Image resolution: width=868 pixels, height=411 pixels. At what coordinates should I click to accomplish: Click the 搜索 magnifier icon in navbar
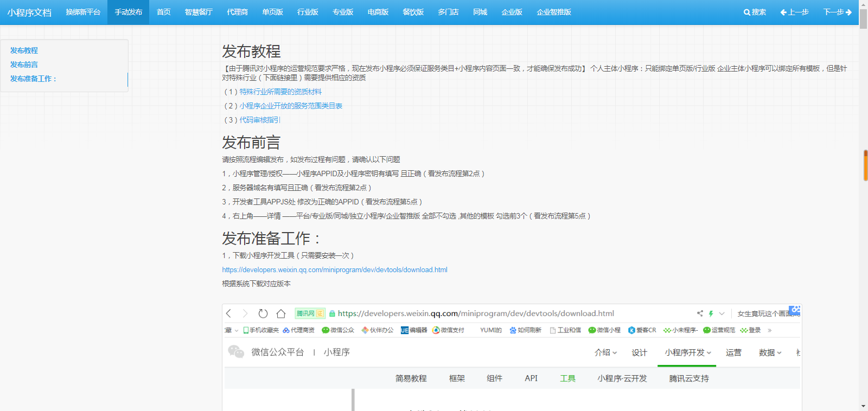point(747,12)
